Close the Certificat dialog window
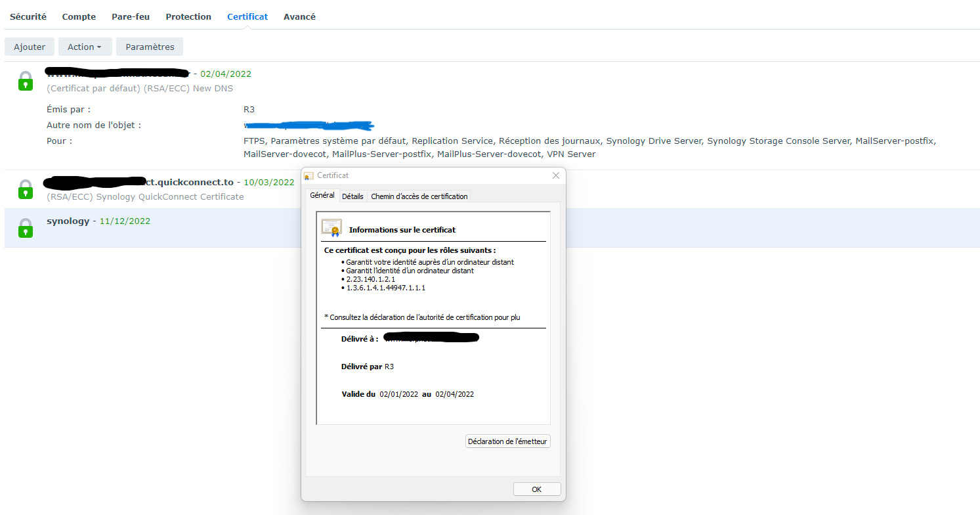980x515 pixels. point(555,175)
